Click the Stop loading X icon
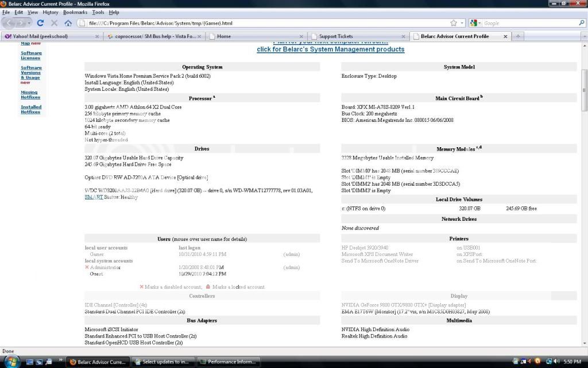588x368 pixels. 54,23
